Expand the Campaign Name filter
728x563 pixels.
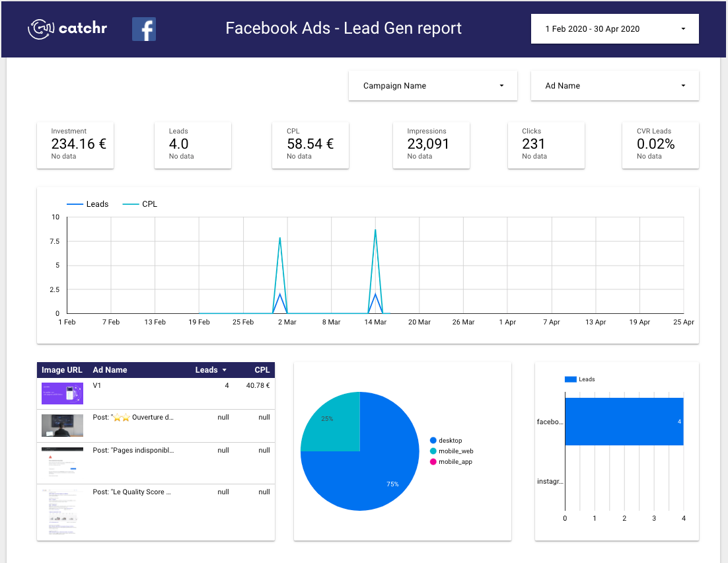(433, 86)
